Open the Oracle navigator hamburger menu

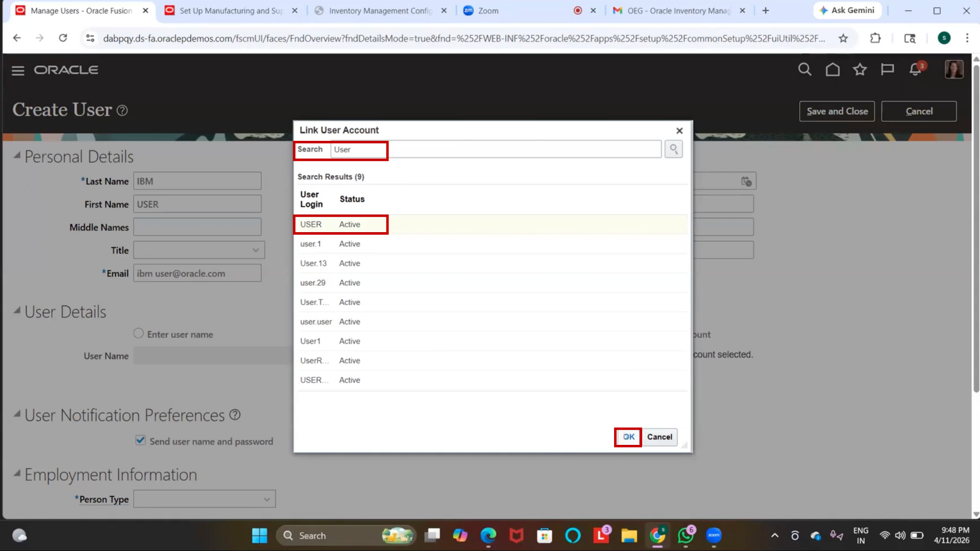click(18, 70)
